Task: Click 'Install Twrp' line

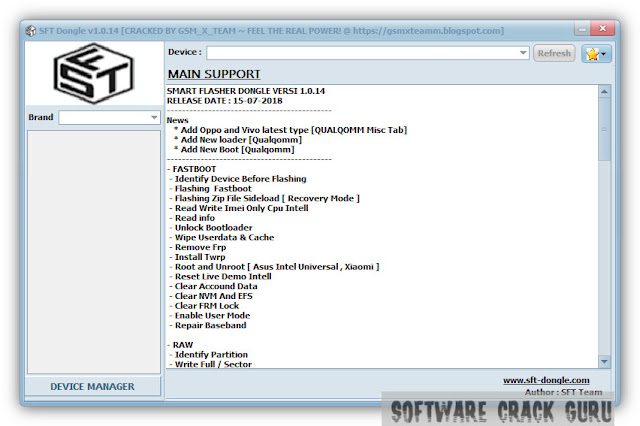Action: click(x=200, y=257)
